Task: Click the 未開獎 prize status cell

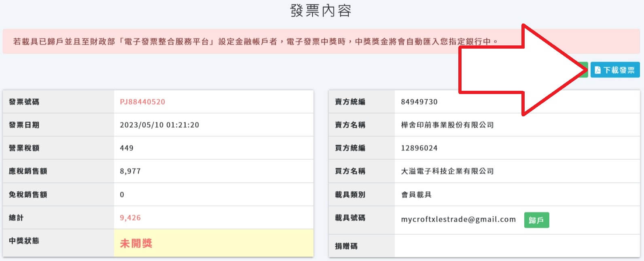Action: click(x=213, y=243)
